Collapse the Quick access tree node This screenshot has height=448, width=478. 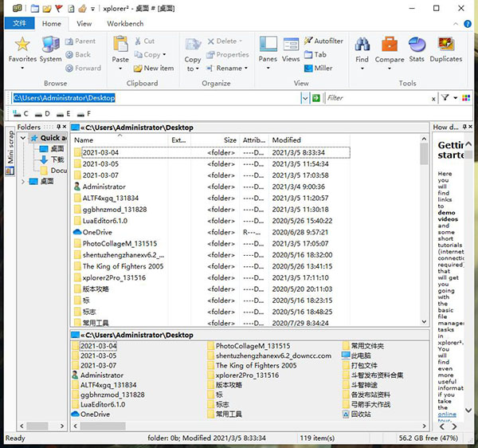[x=23, y=138]
